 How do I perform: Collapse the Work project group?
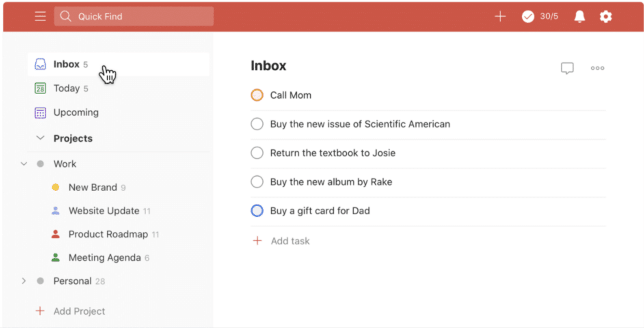click(x=24, y=164)
